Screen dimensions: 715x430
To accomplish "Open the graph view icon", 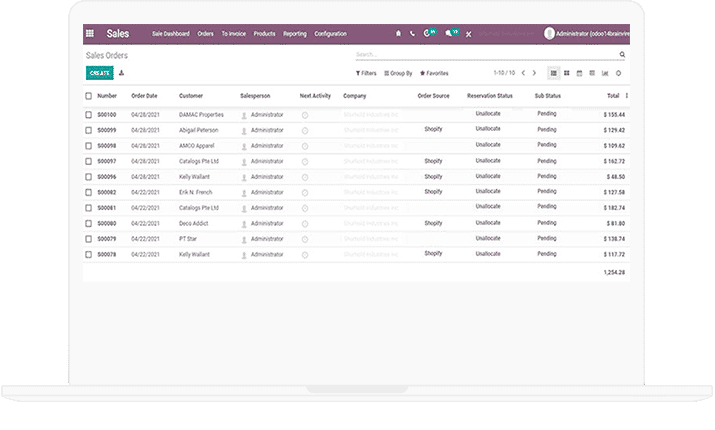I will coord(605,73).
